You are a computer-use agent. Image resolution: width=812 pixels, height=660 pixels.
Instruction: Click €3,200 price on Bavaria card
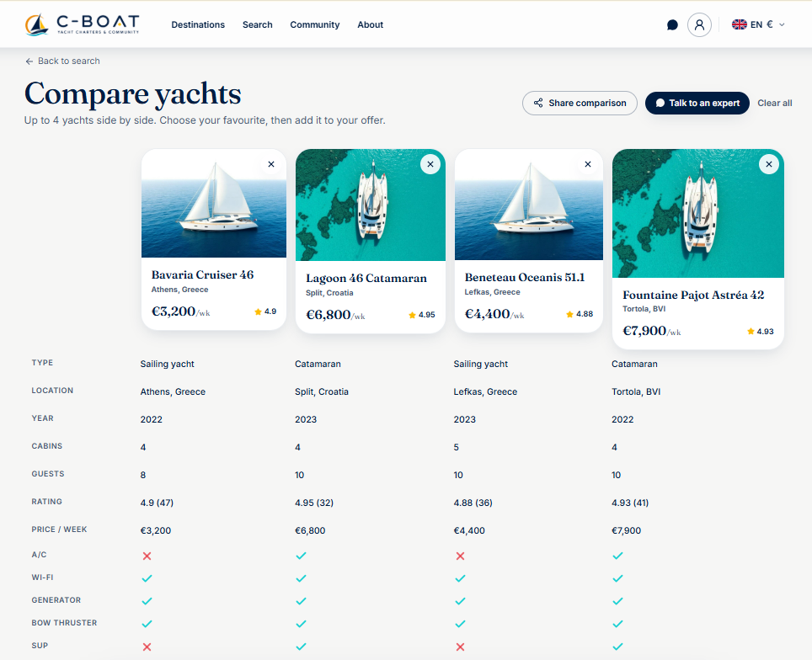[180, 311]
